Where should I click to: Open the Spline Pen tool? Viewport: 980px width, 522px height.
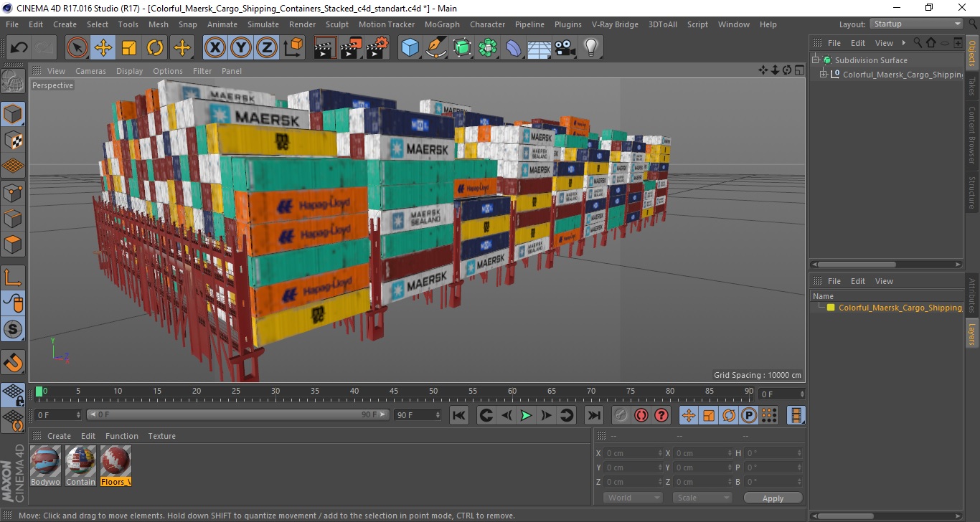pyautogui.click(x=436, y=48)
